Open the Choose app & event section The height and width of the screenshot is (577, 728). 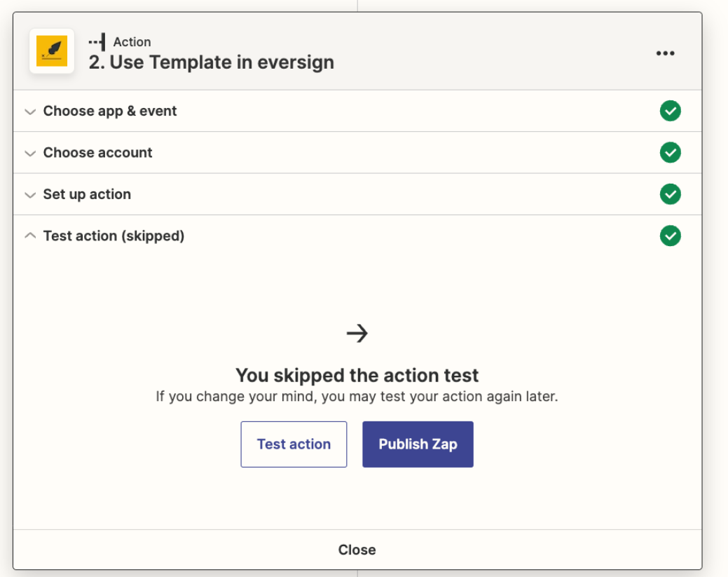(110, 111)
